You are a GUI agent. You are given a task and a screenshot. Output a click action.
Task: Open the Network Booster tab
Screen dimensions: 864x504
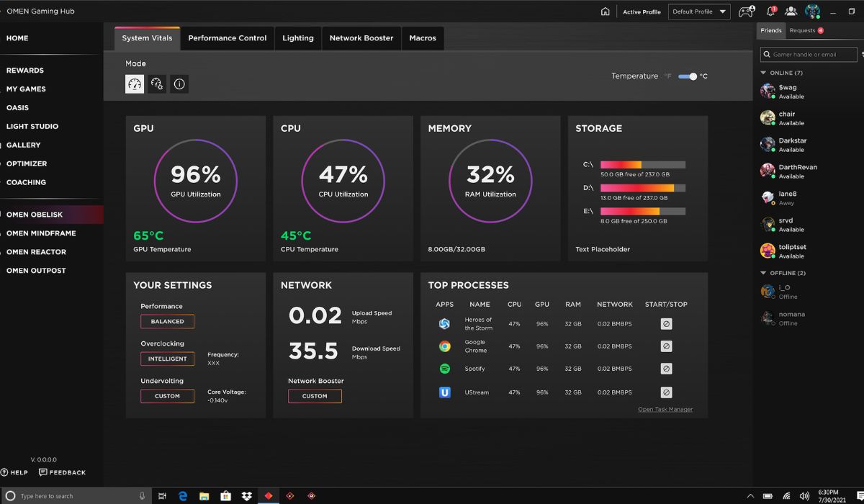(x=361, y=38)
